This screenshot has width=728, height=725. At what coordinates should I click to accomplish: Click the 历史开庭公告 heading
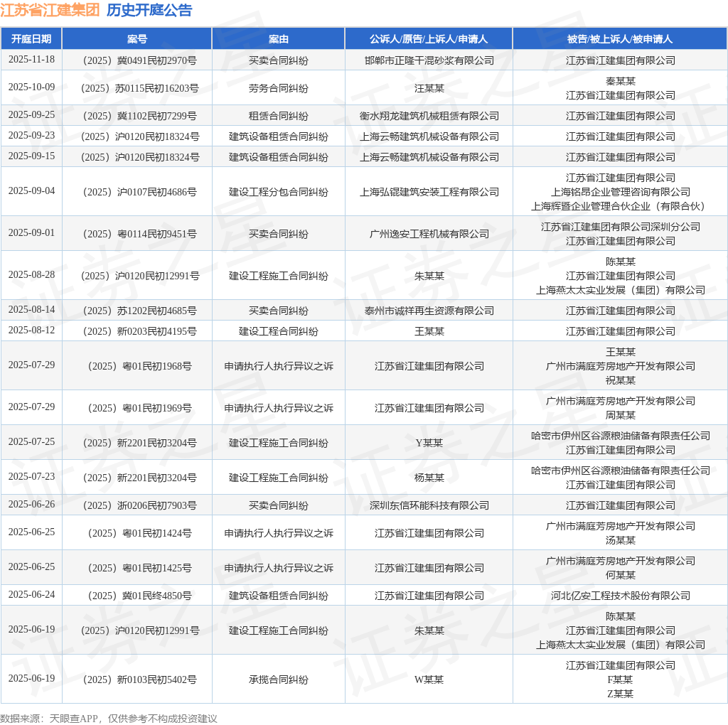tap(149, 10)
